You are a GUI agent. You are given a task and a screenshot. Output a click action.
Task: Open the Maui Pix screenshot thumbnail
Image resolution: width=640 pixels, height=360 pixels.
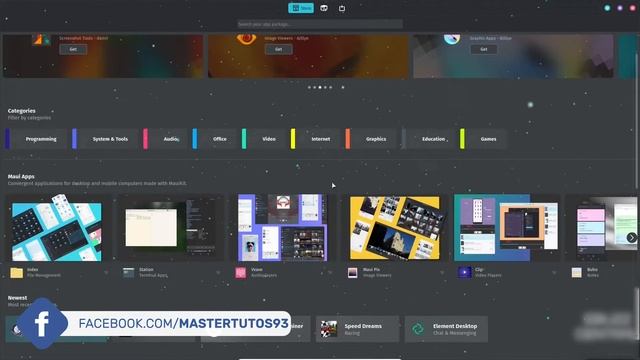pos(395,228)
